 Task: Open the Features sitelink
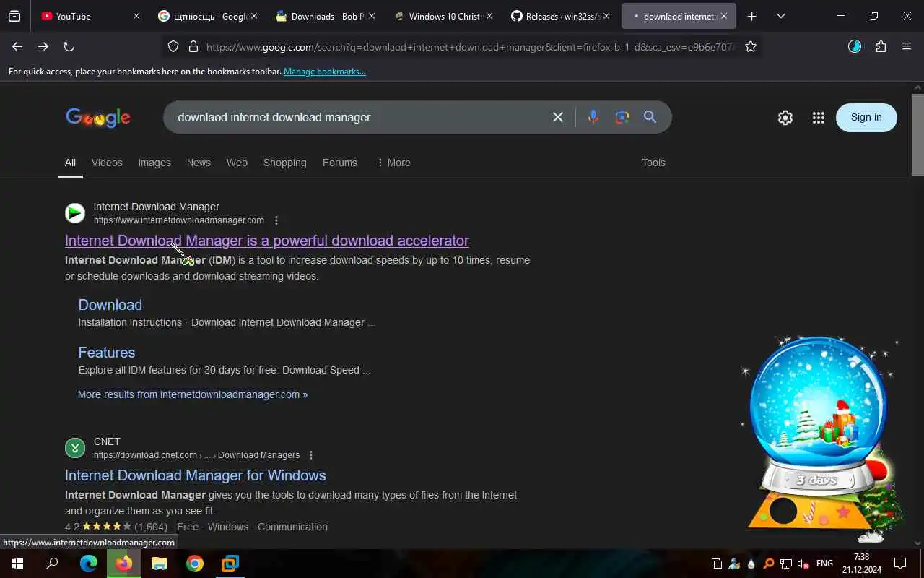[x=107, y=353]
